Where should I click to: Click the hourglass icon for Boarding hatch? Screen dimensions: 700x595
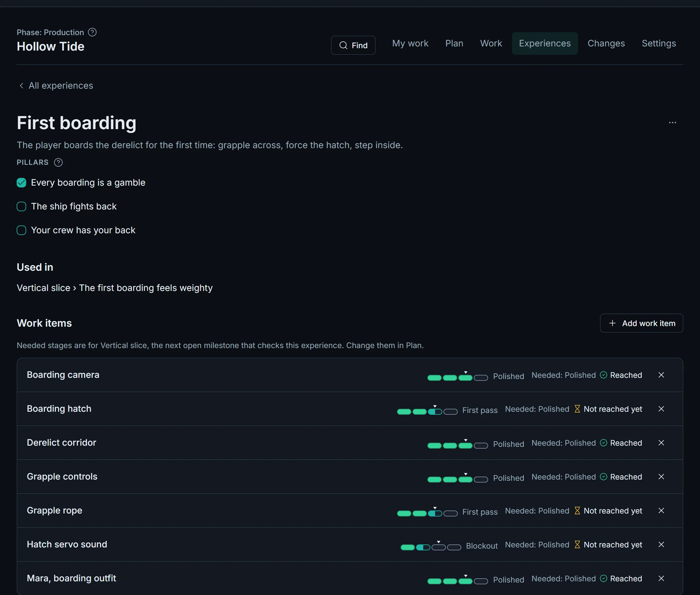pos(577,409)
